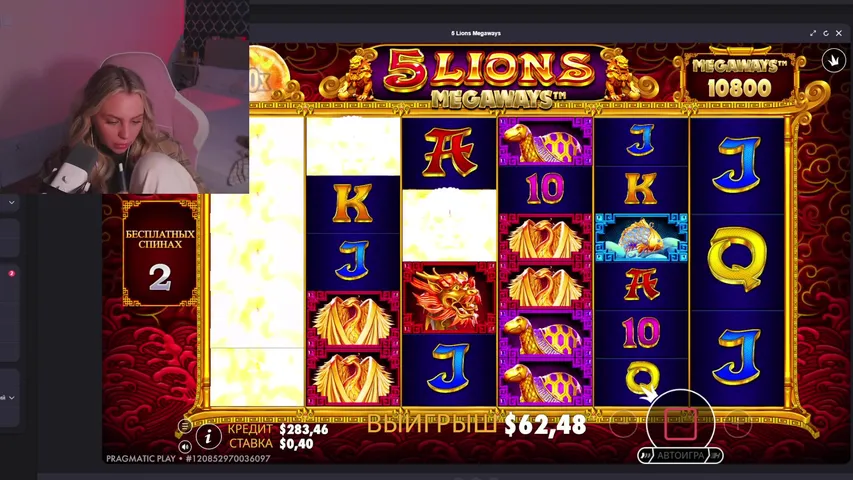Toggle quick spin arrows right of АВТОИГРА
This screenshot has width=853, height=480.
(715, 456)
